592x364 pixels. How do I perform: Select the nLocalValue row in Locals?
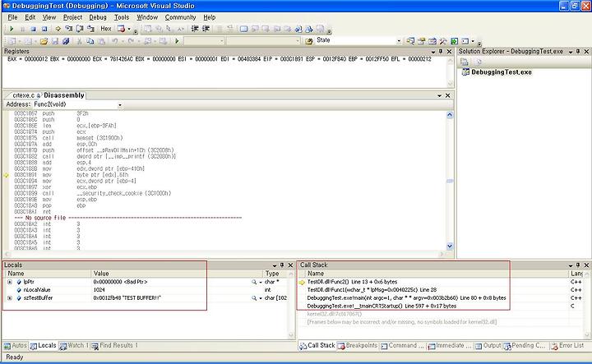[x=147, y=290]
